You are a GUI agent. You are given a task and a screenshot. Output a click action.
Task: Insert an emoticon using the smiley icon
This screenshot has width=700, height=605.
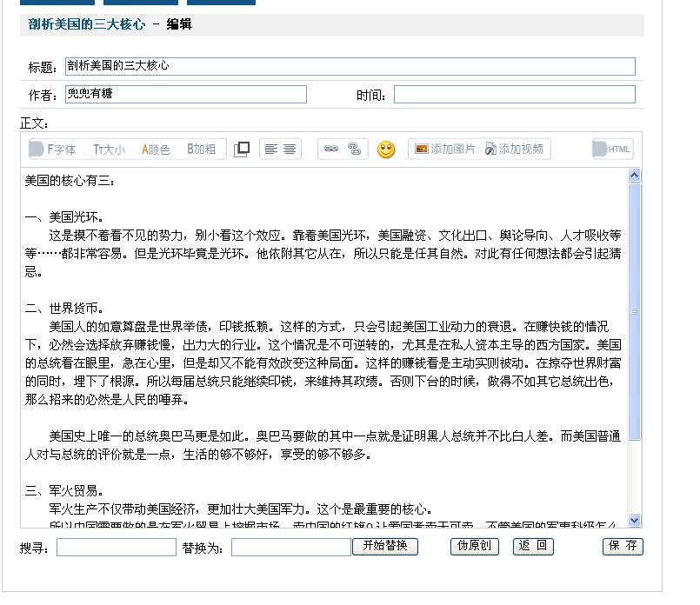pos(383,149)
